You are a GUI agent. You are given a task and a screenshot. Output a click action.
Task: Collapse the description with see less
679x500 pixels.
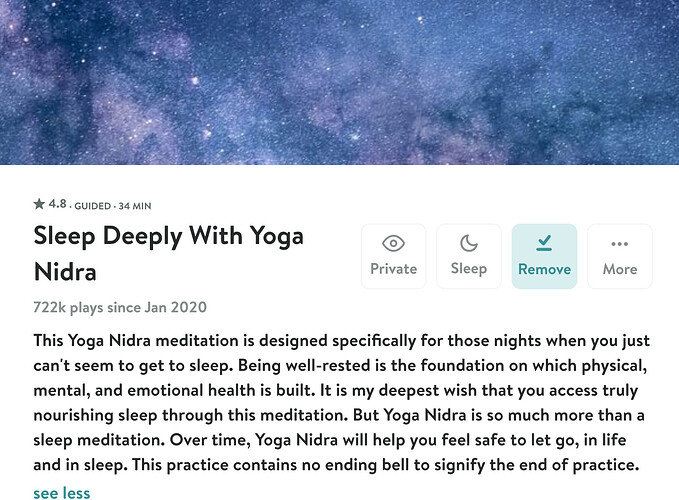(x=62, y=493)
